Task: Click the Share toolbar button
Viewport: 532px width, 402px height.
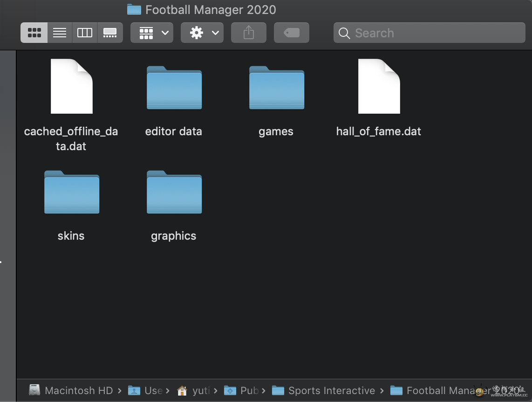Action: [249, 33]
